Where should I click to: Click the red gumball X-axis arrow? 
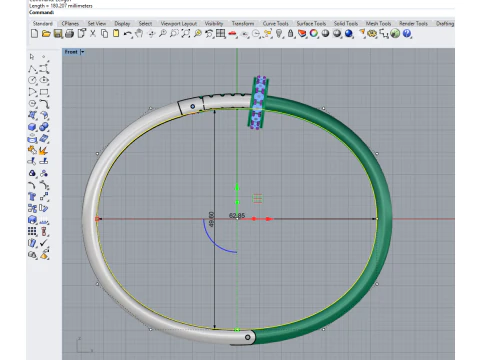pyautogui.click(x=269, y=219)
